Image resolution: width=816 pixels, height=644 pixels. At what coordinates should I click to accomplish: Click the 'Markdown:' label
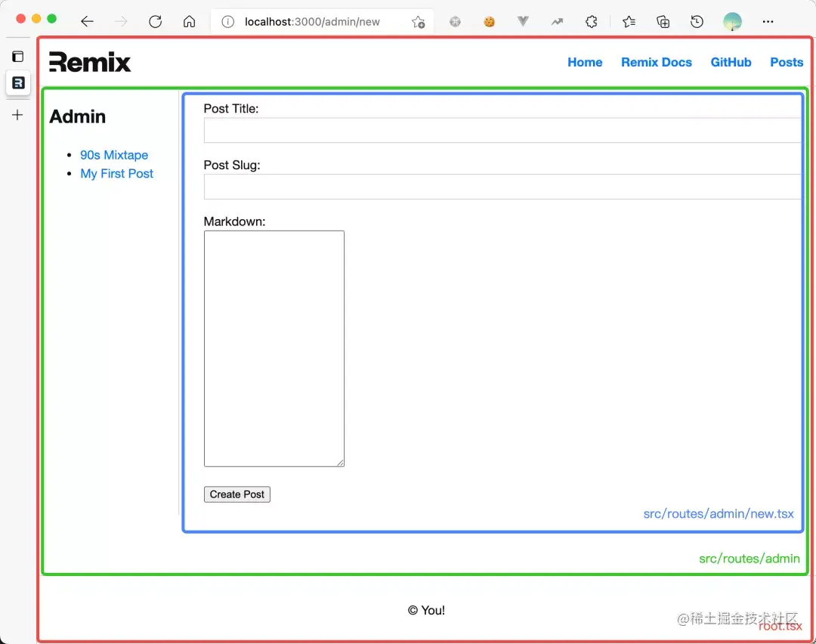tap(234, 221)
